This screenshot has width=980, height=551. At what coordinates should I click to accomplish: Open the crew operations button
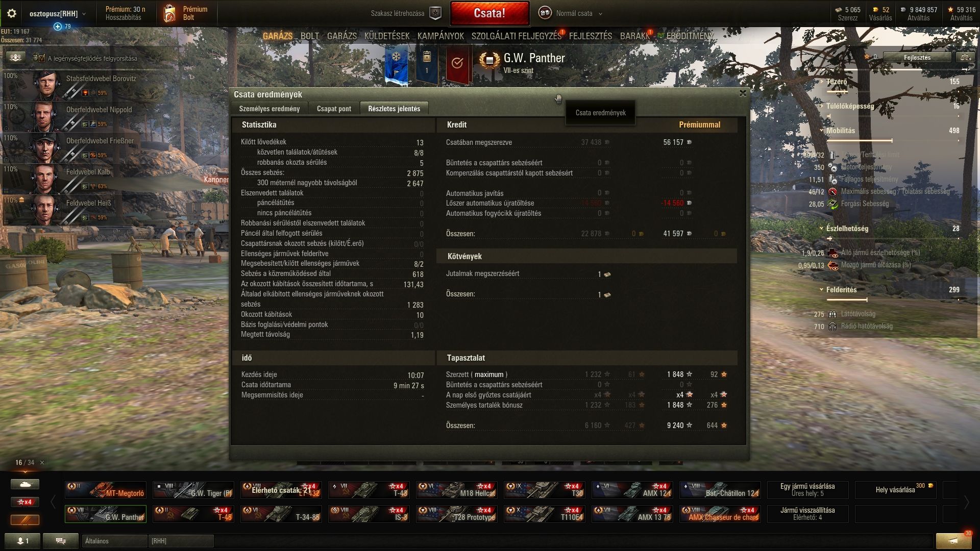(16, 58)
